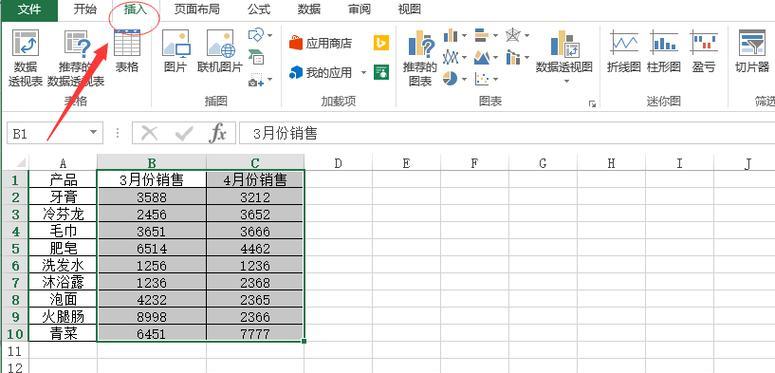The height and width of the screenshot is (373, 775).
Task: Switch to the Review (审阅) tab
Action: (359, 9)
